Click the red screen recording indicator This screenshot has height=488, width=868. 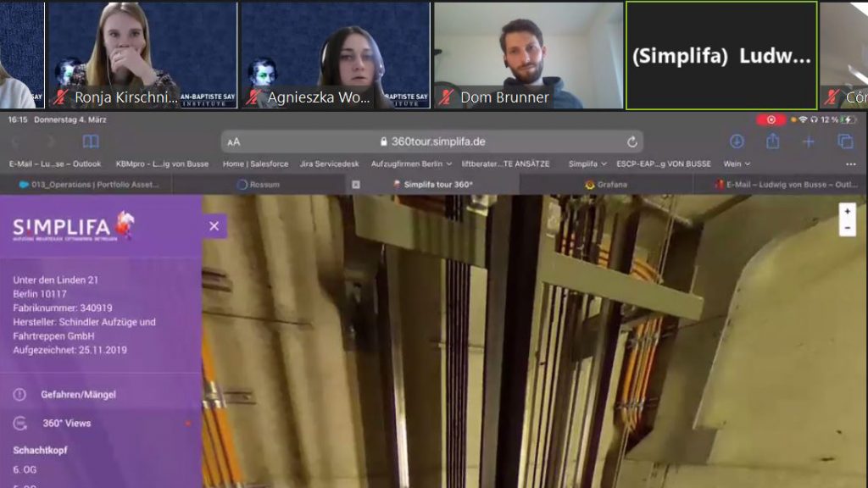point(771,119)
